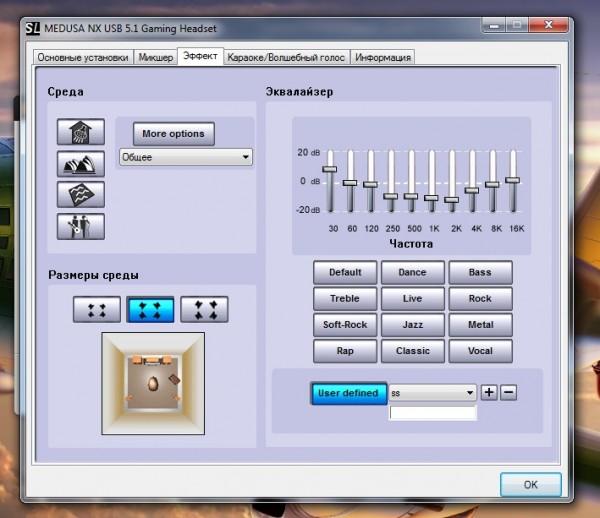This screenshot has width=600, height=518.
Task: Open the ss user preset dropdown
Action: (433, 393)
